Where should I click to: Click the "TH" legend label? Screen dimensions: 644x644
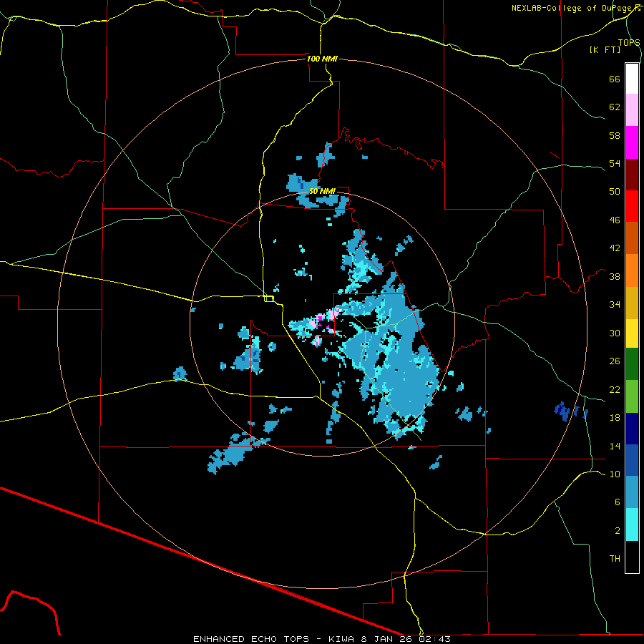coord(615,559)
